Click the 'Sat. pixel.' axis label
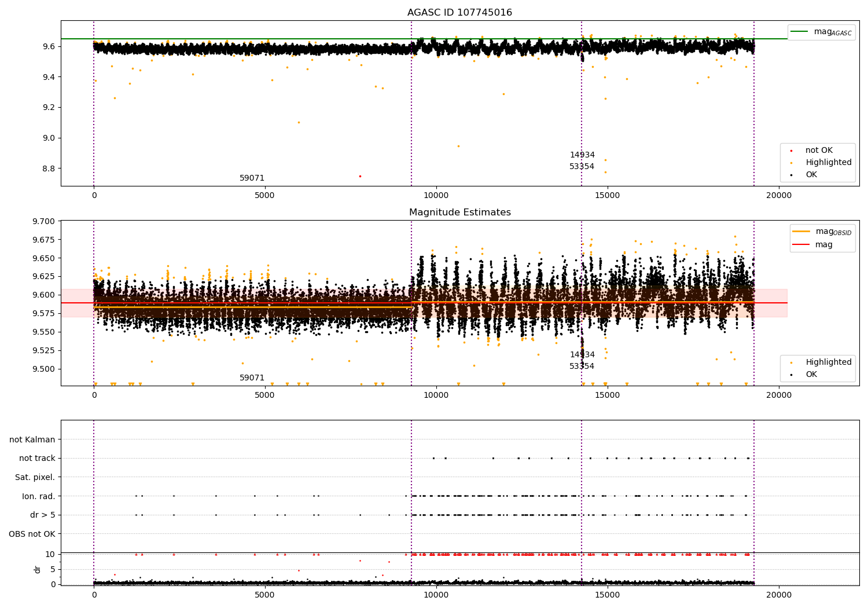This screenshot has height=608, width=868. 35,478
